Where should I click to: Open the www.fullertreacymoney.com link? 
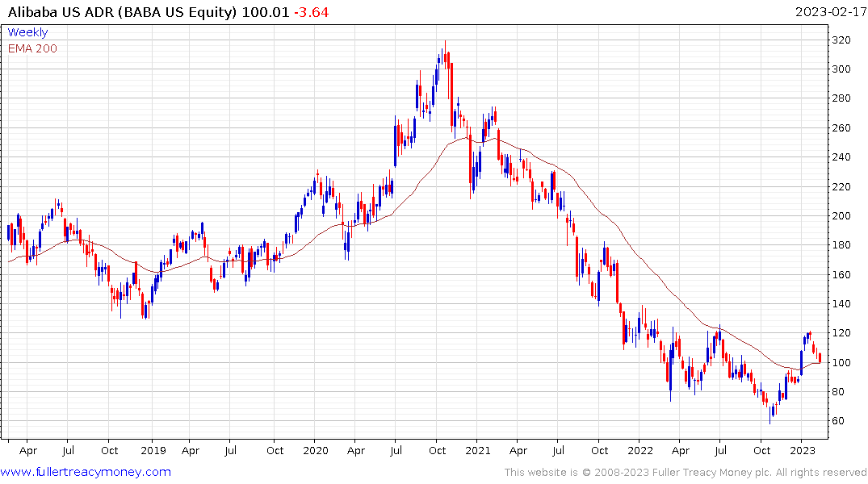(86, 472)
